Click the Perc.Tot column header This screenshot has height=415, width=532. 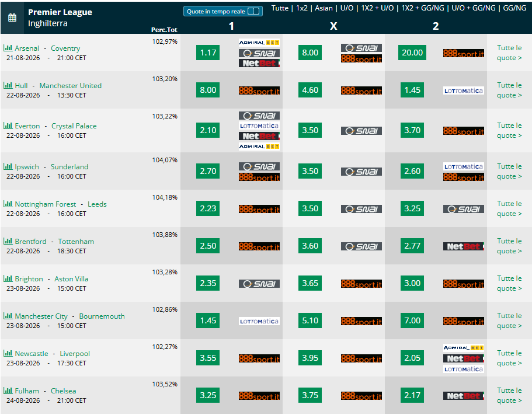point(164,30)
